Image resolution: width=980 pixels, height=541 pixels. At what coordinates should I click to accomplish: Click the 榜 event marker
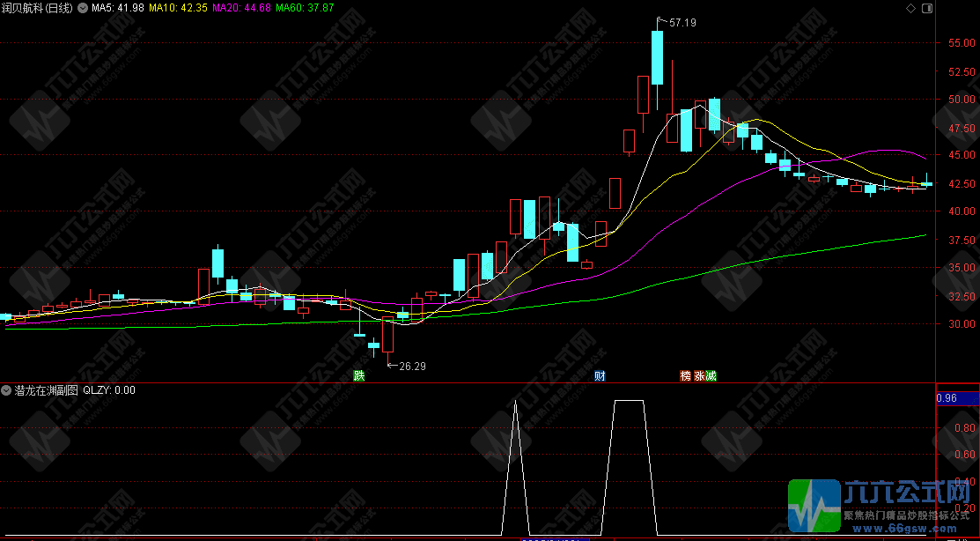(x=685, y=376)
